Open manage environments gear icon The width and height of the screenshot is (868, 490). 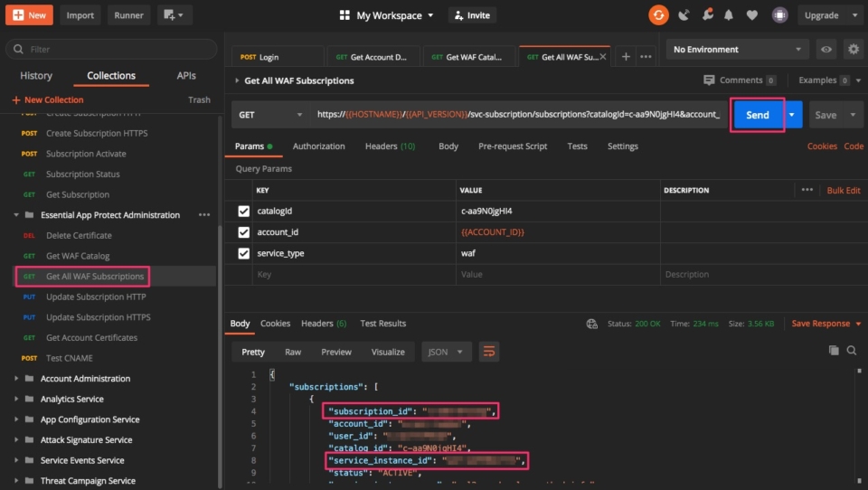tap(854, 50)
